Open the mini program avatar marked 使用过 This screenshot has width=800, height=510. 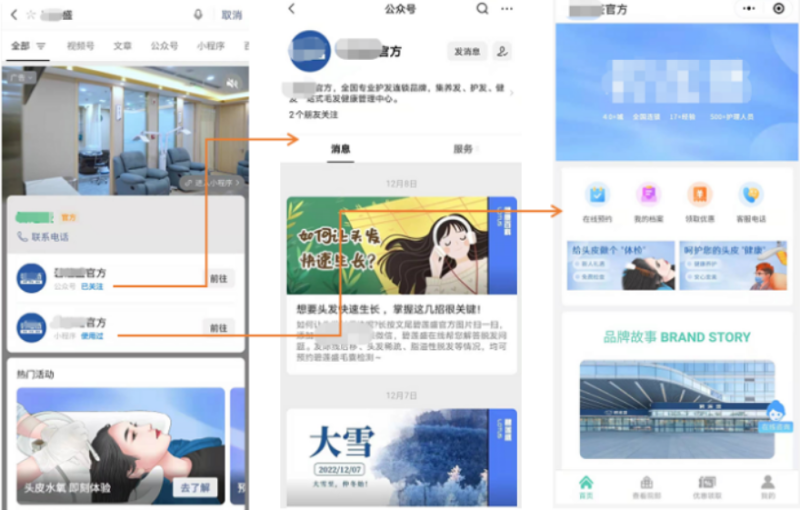(31, 327)
